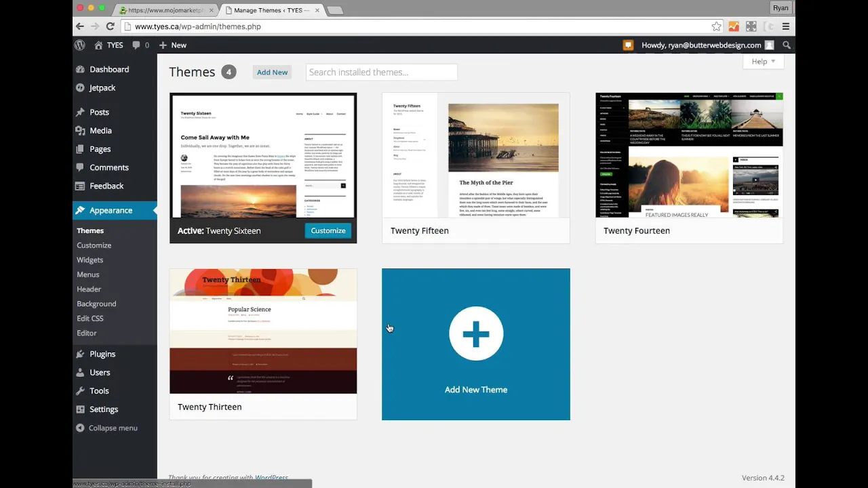Click the browser address bar URL
Viewport: 868px width, 488px height.
198,26
